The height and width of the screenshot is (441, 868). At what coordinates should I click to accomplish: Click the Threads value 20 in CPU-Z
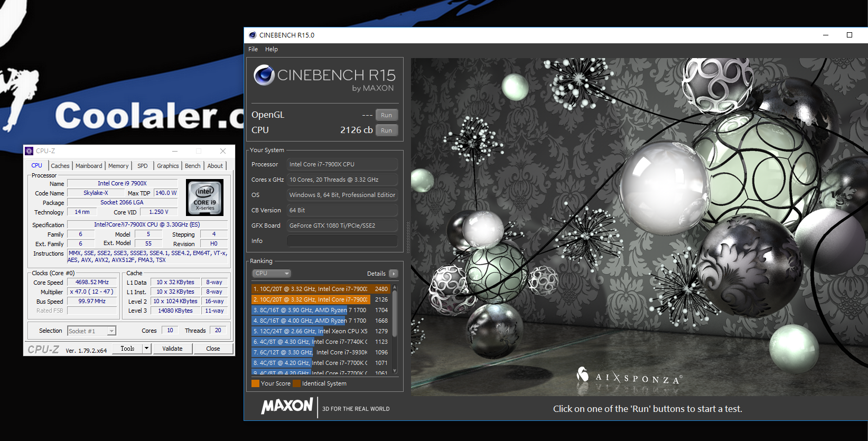[218, 330]
